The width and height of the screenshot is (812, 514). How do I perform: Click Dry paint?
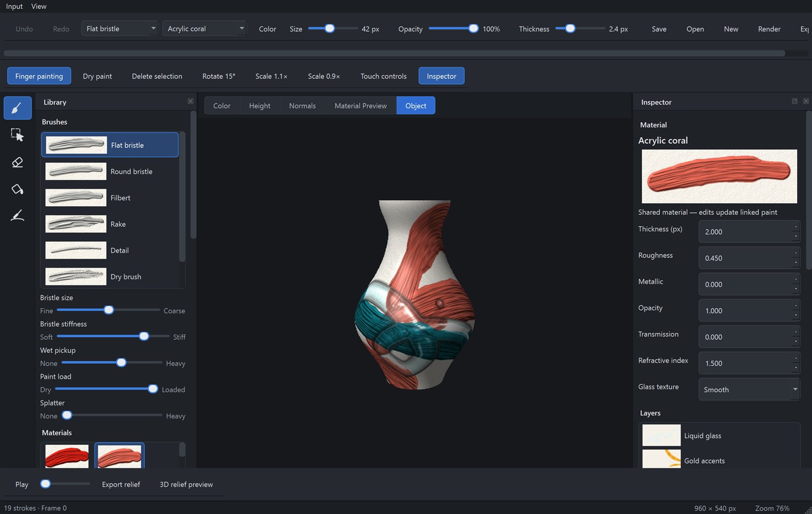point(97,76)
